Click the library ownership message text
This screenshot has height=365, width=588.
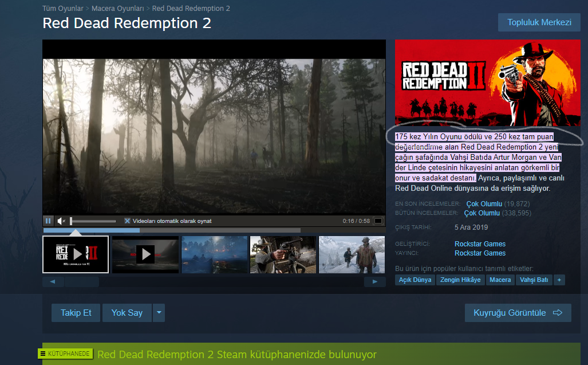click(x=236, y=355)
